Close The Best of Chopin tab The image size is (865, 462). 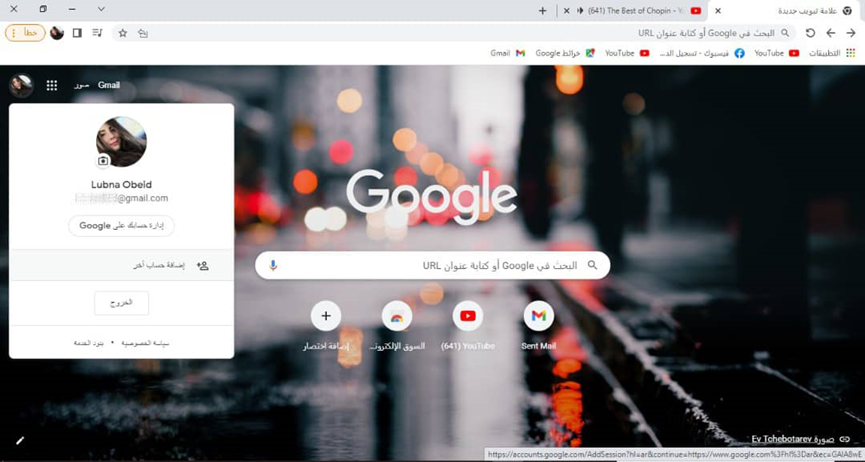click(567, 10)
